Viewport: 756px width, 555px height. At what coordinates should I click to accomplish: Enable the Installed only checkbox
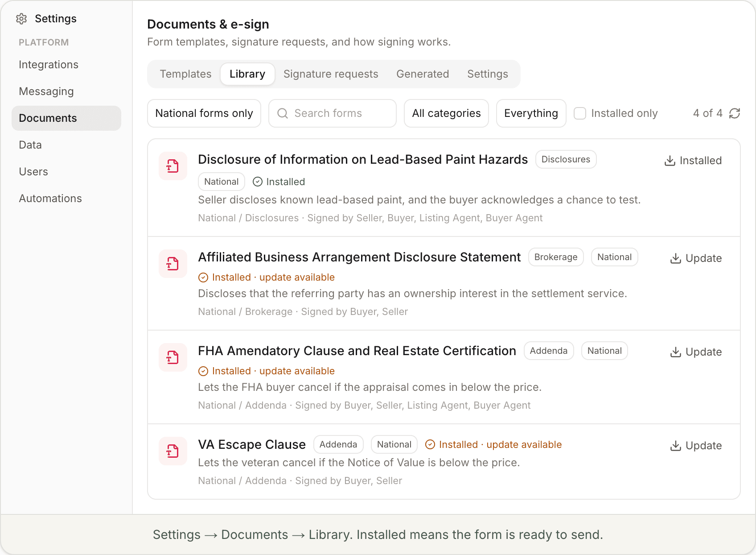click(x=580, y=113)
